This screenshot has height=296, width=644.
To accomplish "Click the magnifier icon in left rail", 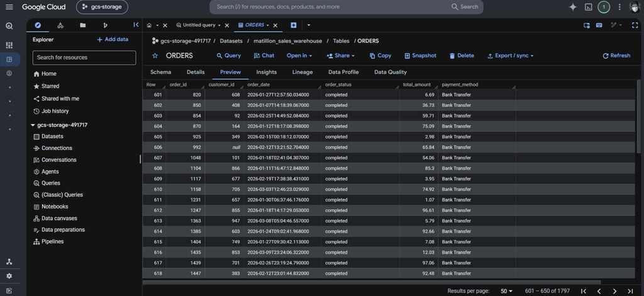I will pyautogui.click(x=9, y=26).
